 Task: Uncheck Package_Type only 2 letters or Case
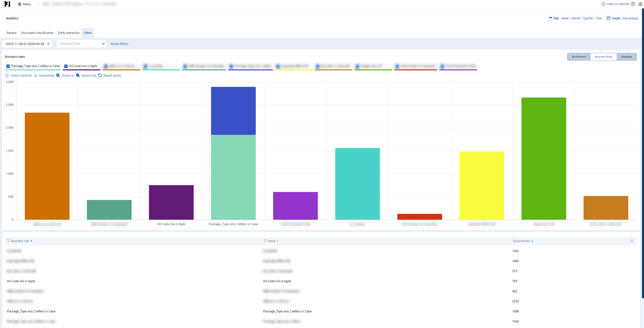[8, 66]
